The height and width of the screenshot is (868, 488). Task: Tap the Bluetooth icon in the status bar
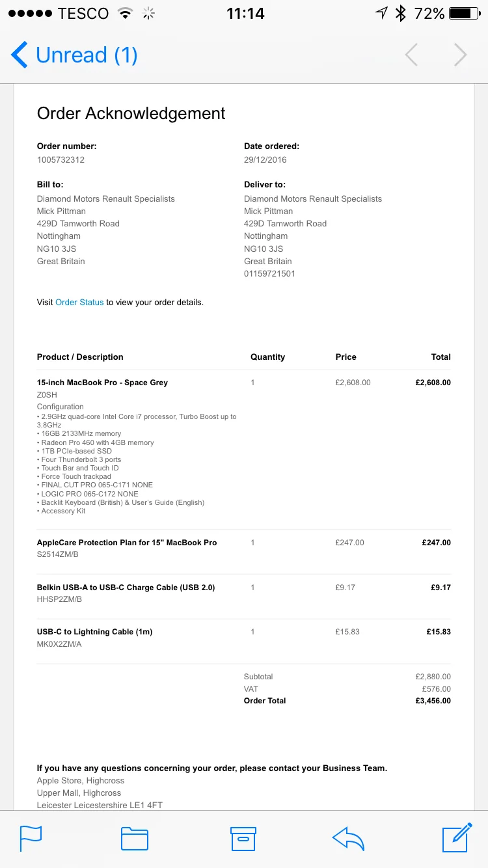pyautogui.click(x=401, y=13)
